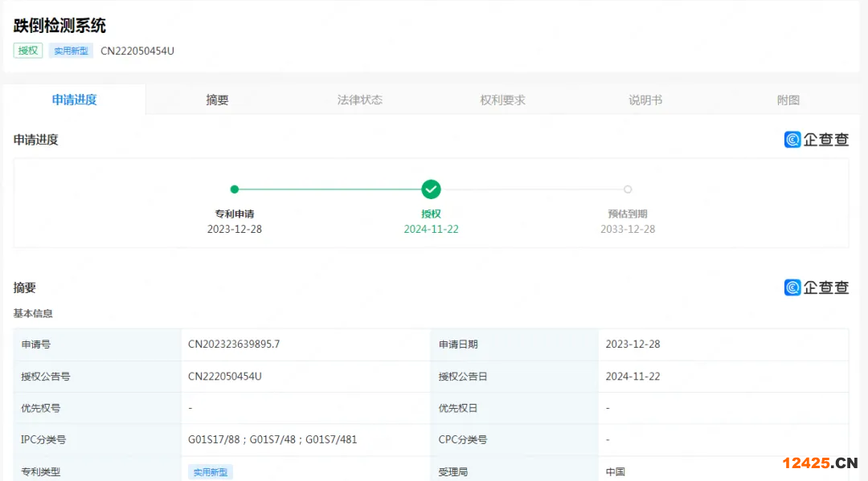This screenshot has height=481, width=868.
Task: Open the 摘要 tab
Action: (x=217, y=100)
